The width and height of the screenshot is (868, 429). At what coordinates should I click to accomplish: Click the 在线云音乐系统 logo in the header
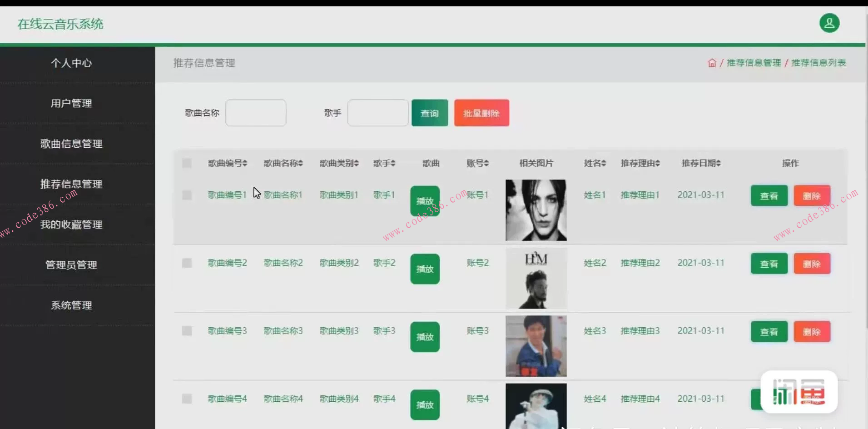click(x=60, y=24)
